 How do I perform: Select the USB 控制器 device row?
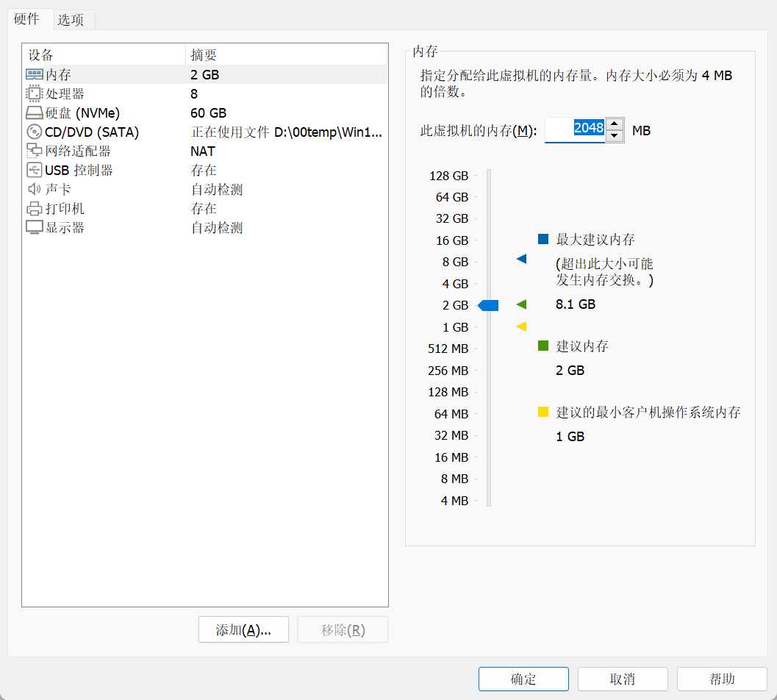(204, 170)
